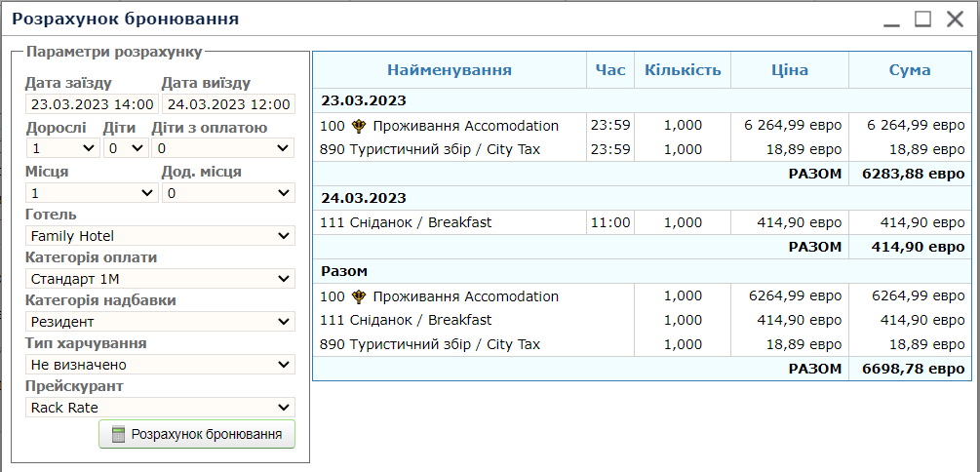This screenshot has height=472, width=980.
Task: Minimize the Розрахунок бронювання window
Action: point(891,20)
